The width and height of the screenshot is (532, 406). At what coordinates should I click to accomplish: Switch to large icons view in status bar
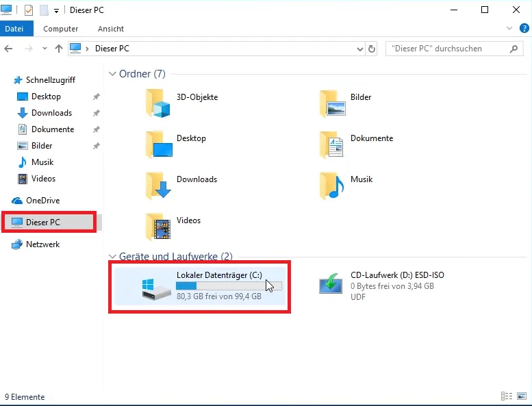tap(522, 396)
